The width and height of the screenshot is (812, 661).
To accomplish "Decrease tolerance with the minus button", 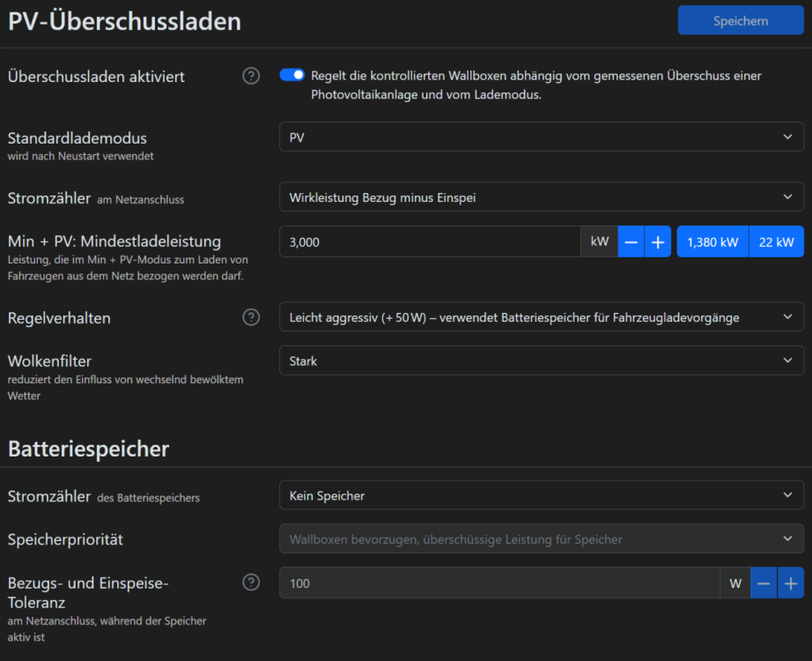I will [764, 583].
